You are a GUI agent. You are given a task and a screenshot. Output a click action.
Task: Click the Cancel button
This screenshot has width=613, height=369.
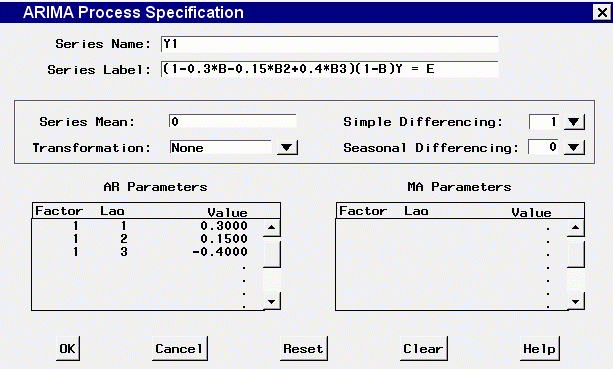pyautogui.click(x=179, y=348)
